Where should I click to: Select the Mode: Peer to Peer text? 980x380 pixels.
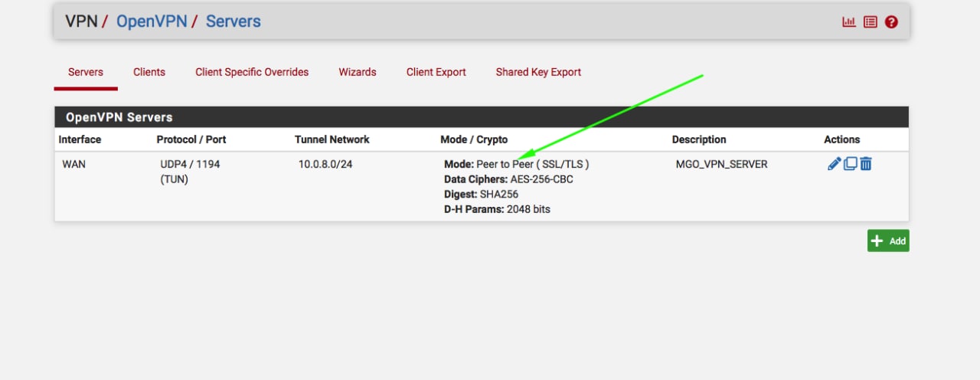pyautogui.click(x=516, y=164)
